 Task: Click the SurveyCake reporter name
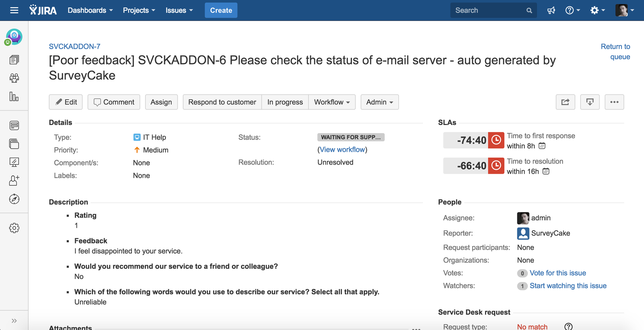[x=551, y=233]
